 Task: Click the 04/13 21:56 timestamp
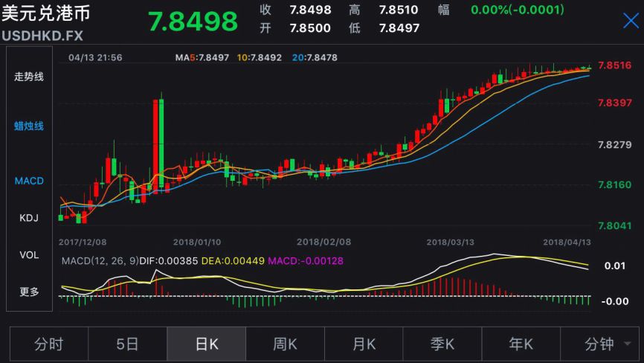(95, 57)
